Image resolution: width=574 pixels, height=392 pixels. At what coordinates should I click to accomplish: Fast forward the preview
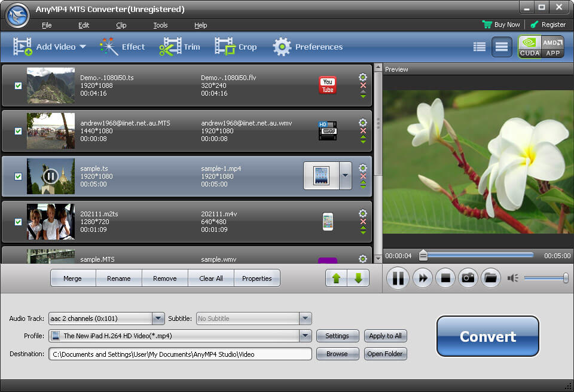coord(423,278)
